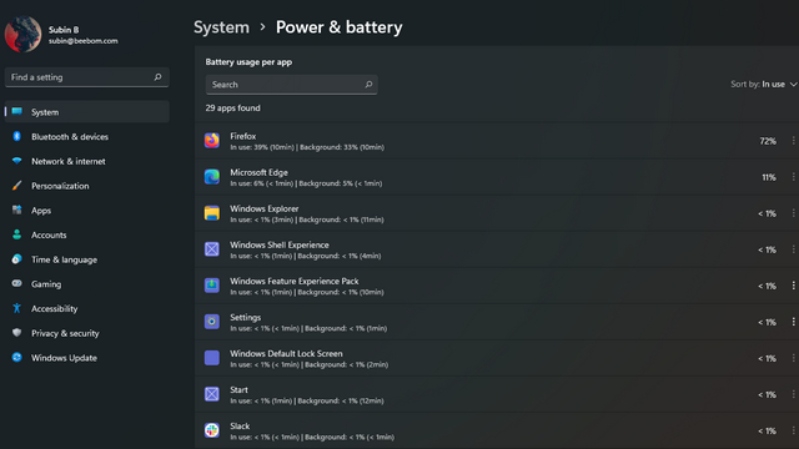Go to Time & language settings
This screenshot has height=449, width=799.
(x=87, y=259)
